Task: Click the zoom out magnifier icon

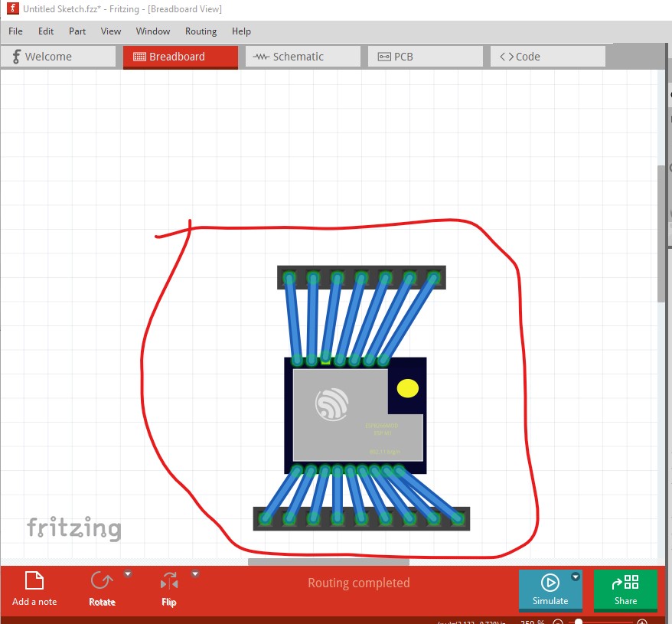Action: 559,622
